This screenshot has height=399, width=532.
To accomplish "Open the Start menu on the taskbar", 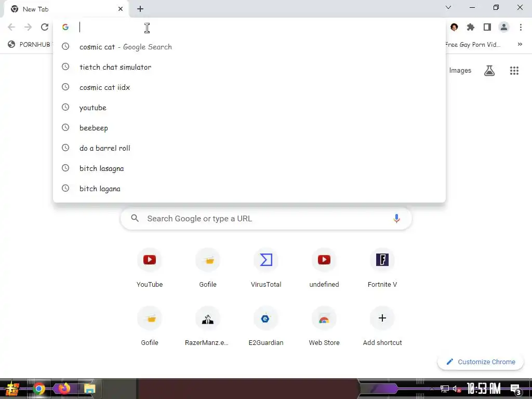I will point(12,389).
